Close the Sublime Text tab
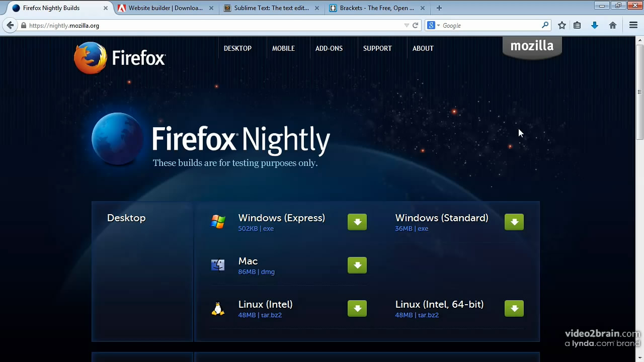Viewport: 644px width, 362px height. (x=317, y=8)
